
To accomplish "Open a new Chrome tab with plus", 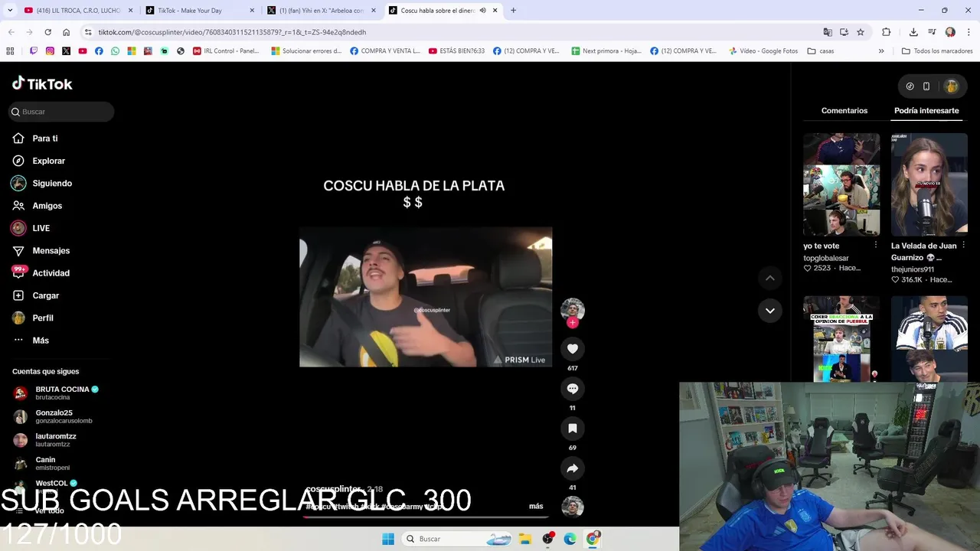I will pyautogui.click(x=513, y=11).
